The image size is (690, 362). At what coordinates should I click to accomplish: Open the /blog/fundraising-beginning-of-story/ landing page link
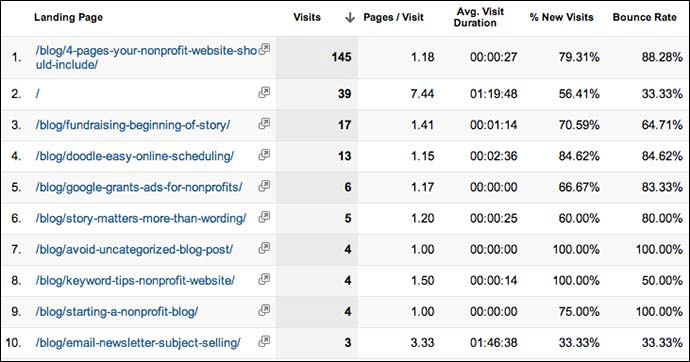(x=133, y=125)
